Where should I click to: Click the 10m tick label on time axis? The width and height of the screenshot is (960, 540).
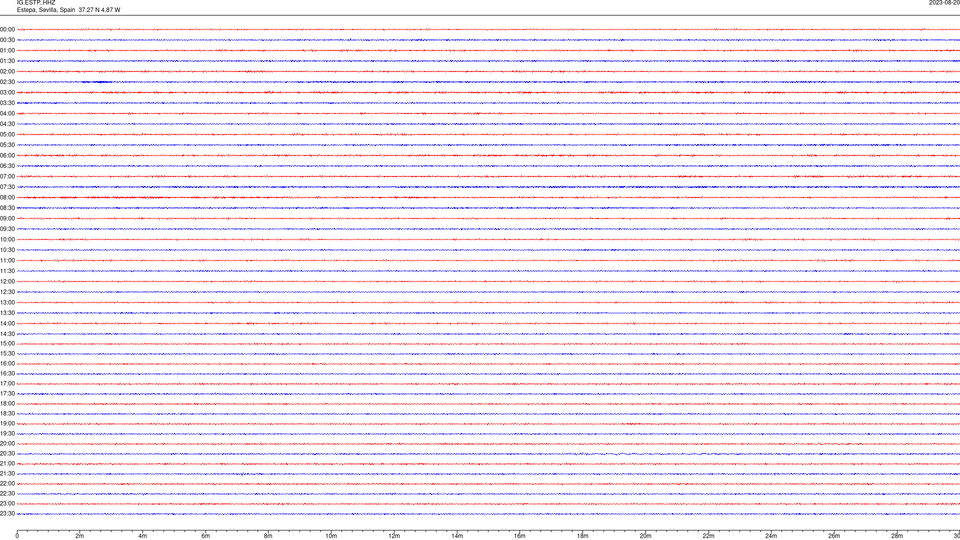pyautogui.click(x=331, y=536)
